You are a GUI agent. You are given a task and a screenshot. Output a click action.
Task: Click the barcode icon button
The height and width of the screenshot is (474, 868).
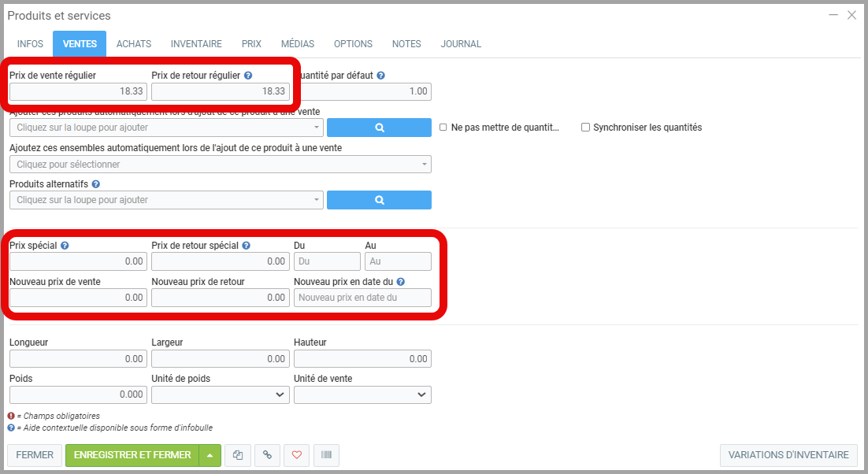[326, 455]
